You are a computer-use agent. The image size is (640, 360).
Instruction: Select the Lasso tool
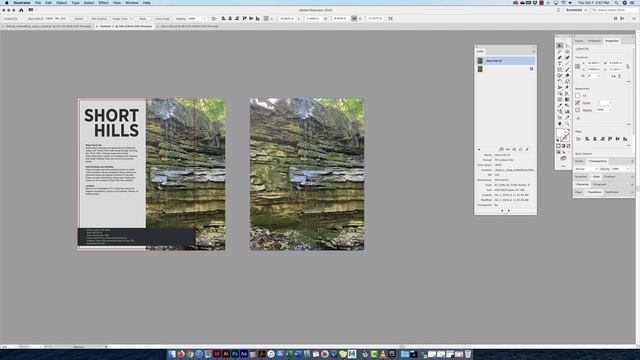tap(567, 51)
